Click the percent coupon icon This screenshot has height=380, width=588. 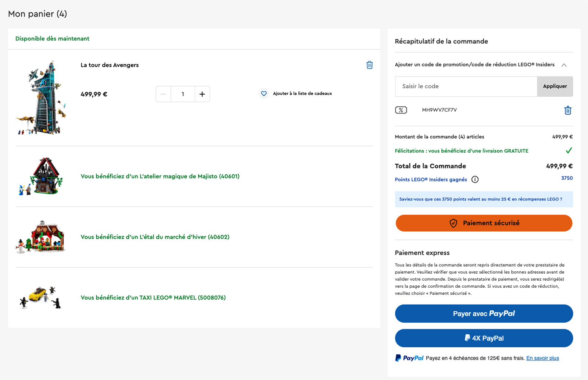401,110
